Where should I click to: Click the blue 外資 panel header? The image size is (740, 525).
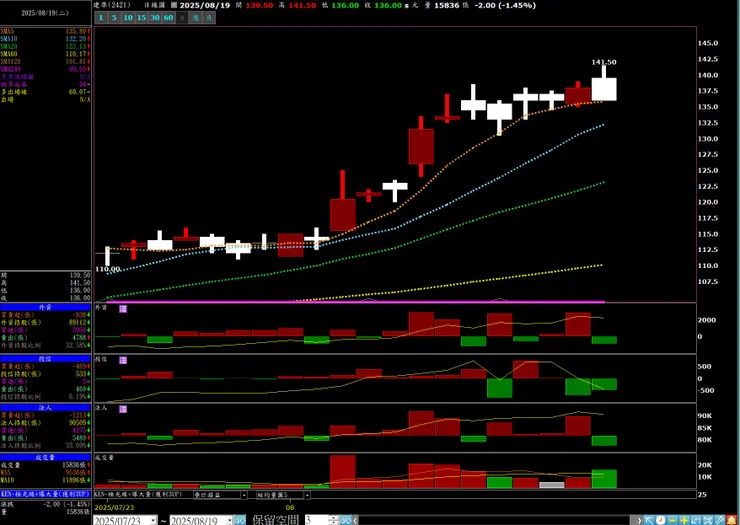point(45,307)
